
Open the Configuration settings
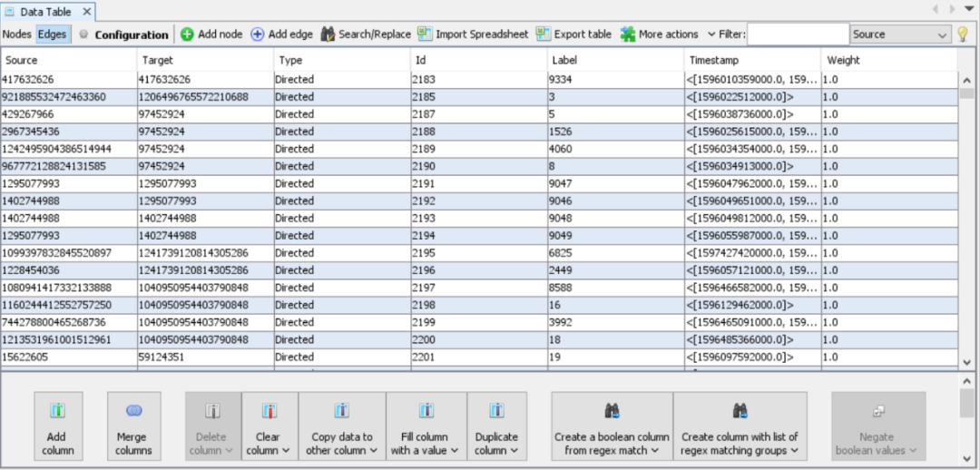pyautogui.click(x=123, y=34)
